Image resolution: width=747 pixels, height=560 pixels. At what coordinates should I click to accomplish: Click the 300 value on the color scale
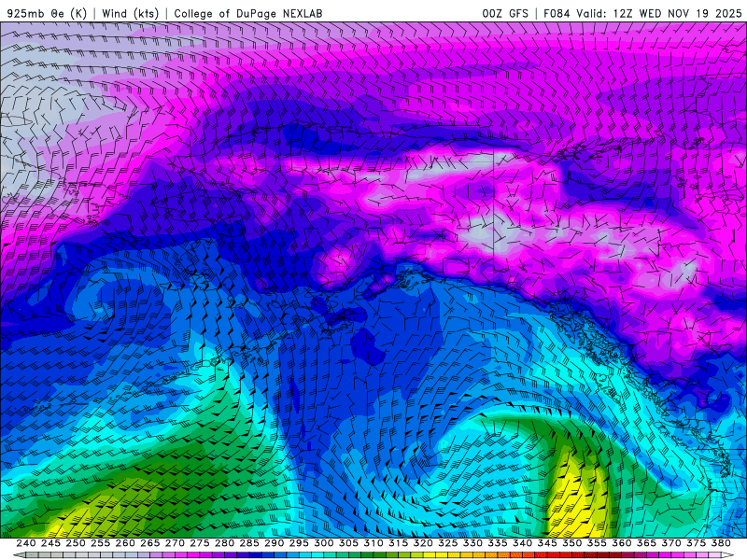[323, 543]
